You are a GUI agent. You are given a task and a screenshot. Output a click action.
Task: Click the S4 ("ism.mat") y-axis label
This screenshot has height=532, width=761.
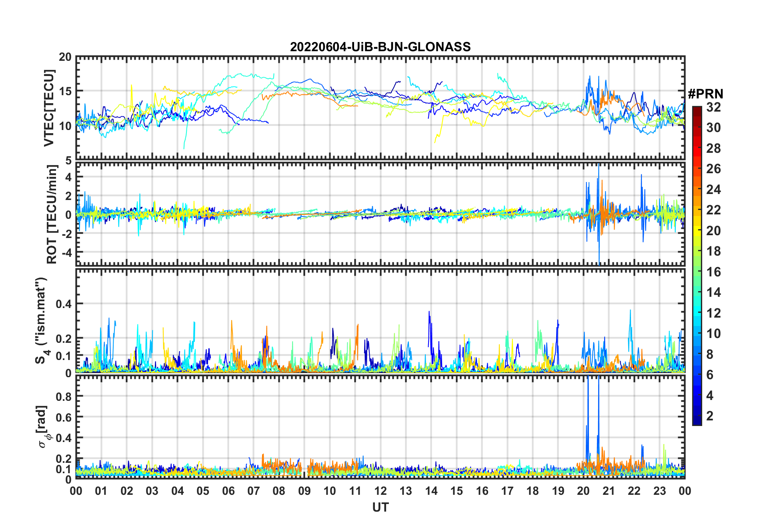(x=42, y=320)
